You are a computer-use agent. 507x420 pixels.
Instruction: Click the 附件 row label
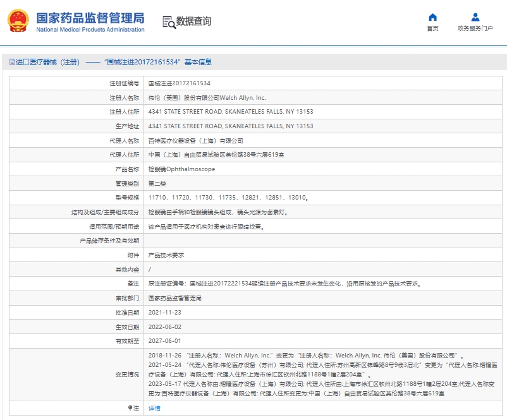[133, 255]
